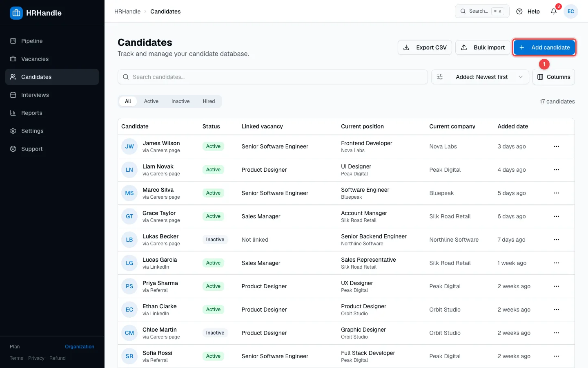
Task: Select Candidates in the sidebar
Action: [x=52, y=77]
